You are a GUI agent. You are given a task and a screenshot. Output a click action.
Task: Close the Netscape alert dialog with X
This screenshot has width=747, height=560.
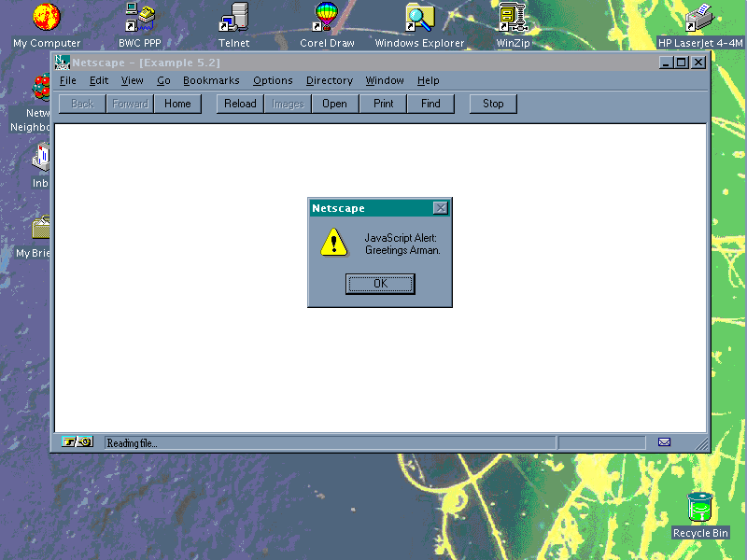[x=441, y=208]
